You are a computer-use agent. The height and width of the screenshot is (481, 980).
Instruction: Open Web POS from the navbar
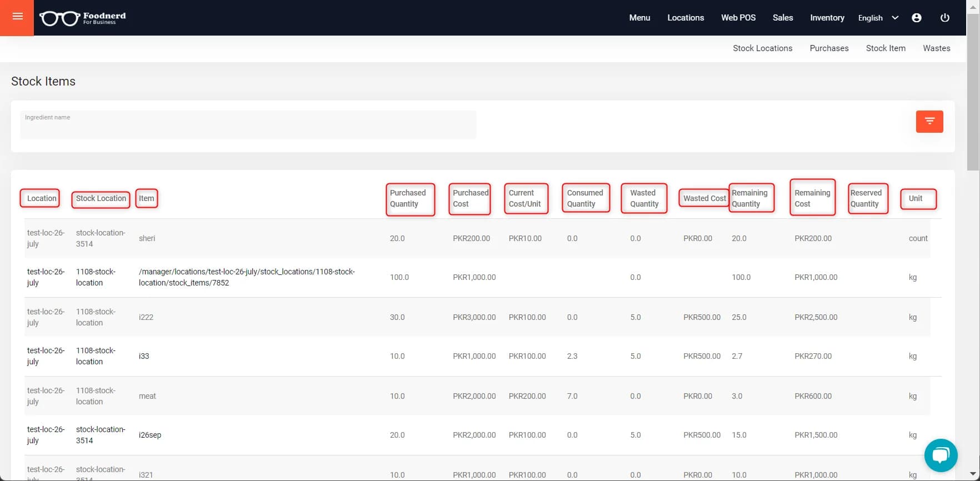738,18
